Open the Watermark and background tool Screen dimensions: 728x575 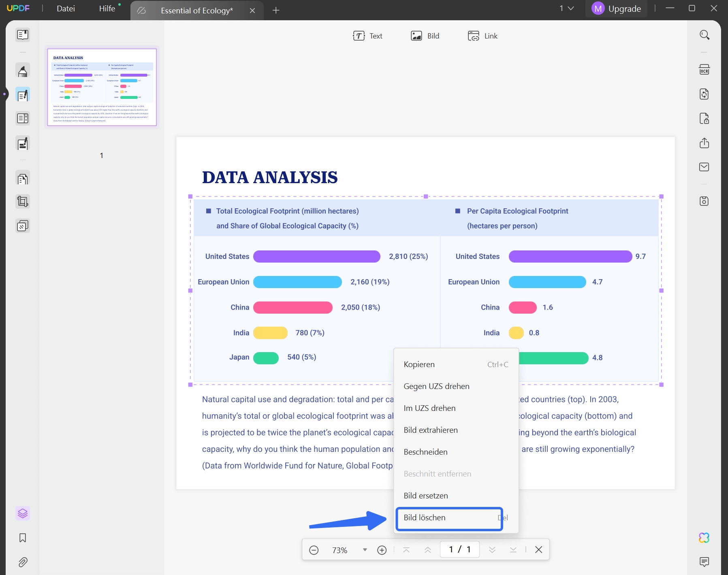tap(23, 226)
